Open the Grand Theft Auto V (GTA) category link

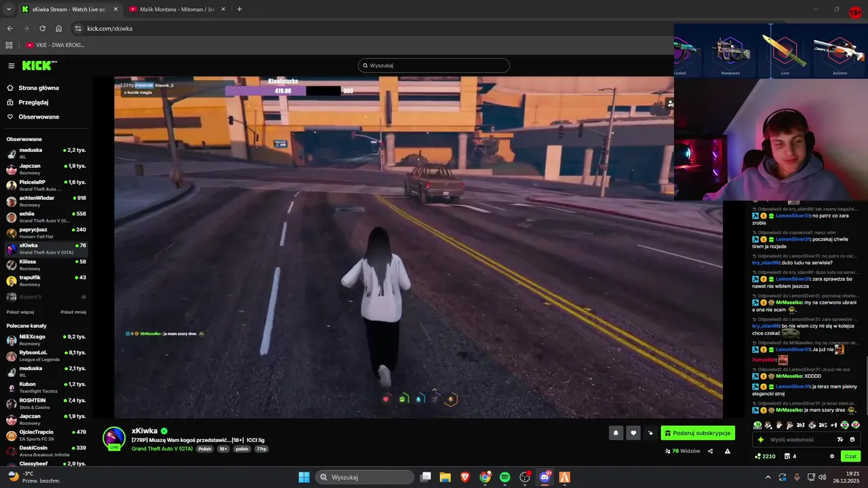coord(162,449)
